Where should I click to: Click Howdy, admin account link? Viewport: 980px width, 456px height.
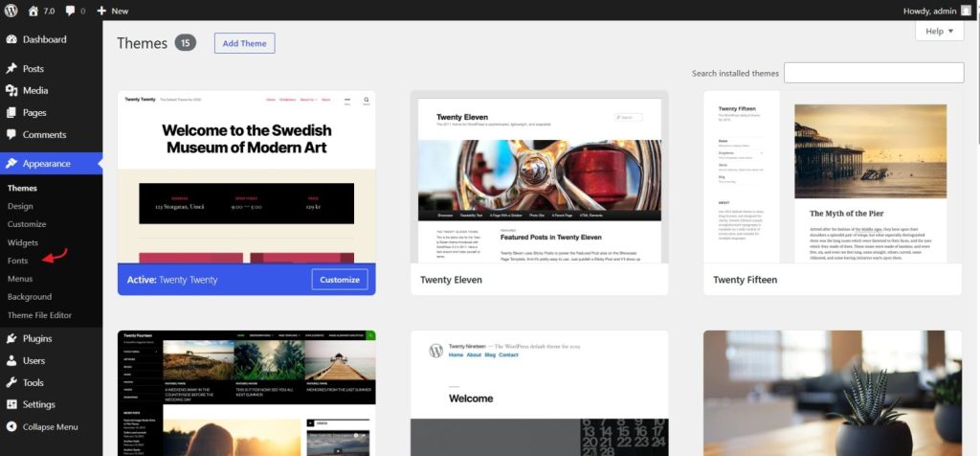click(x=930, y=11)
